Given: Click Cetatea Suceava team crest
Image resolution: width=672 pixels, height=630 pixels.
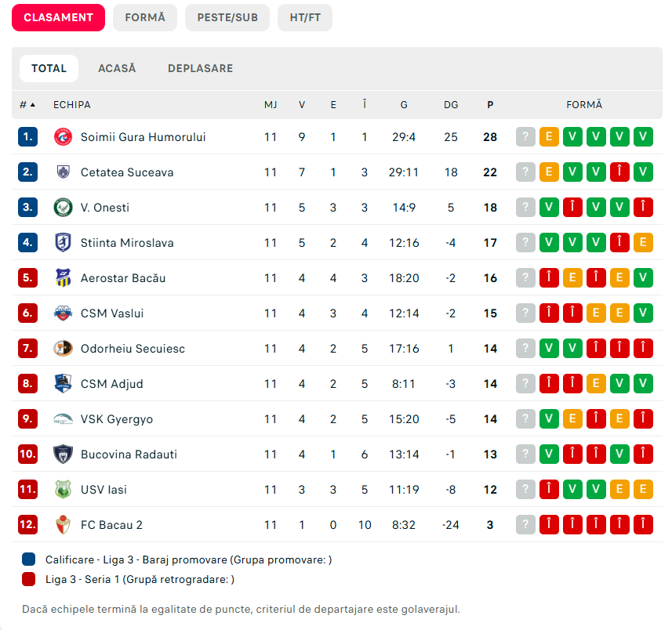Looking at the screenshot, I should pos(63,172).
